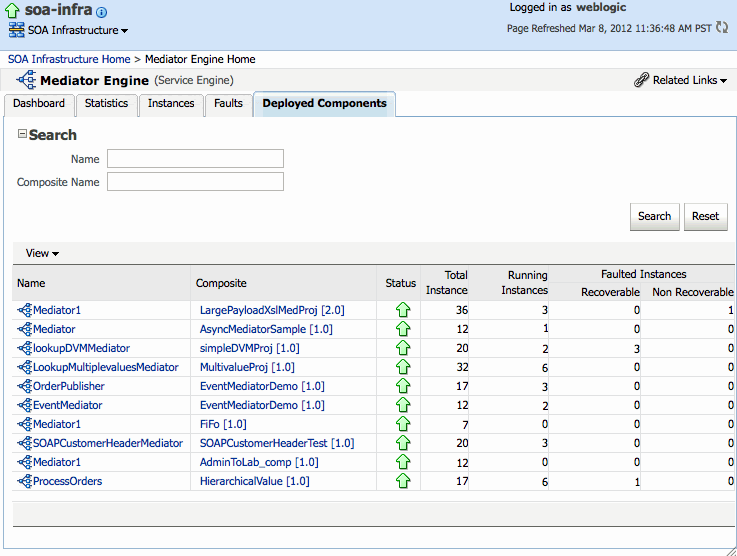Image resolution: width=737 pixels, height=556 pixels.
Task: Open the ProcessOrders component link
Action: click(x=68, y=481)
